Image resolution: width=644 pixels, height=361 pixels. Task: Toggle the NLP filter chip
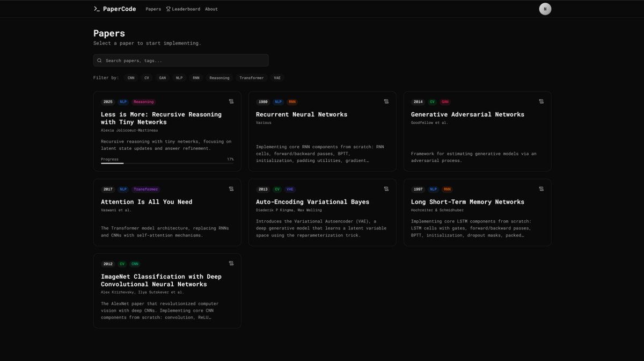pyautogui.click(x=179, y=78)
